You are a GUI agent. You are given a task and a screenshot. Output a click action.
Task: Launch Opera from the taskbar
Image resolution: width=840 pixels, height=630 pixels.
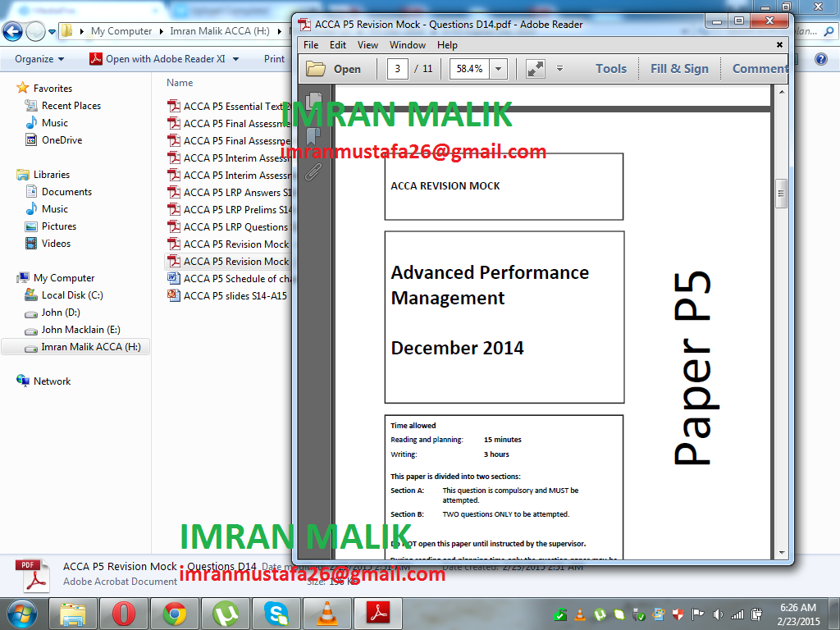(124, 614)
